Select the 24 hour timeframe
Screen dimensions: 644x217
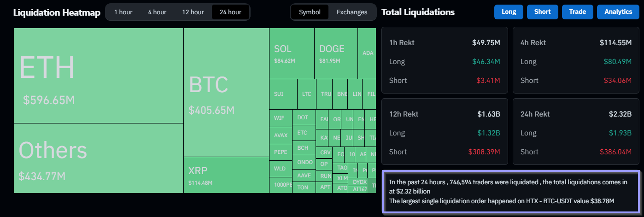(x=230, y=12)
